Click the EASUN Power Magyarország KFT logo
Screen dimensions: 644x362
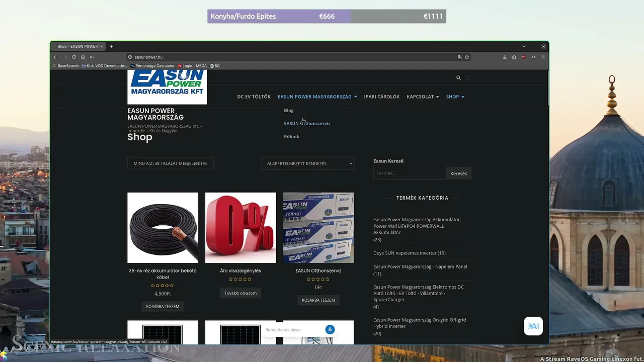(167, 87)
